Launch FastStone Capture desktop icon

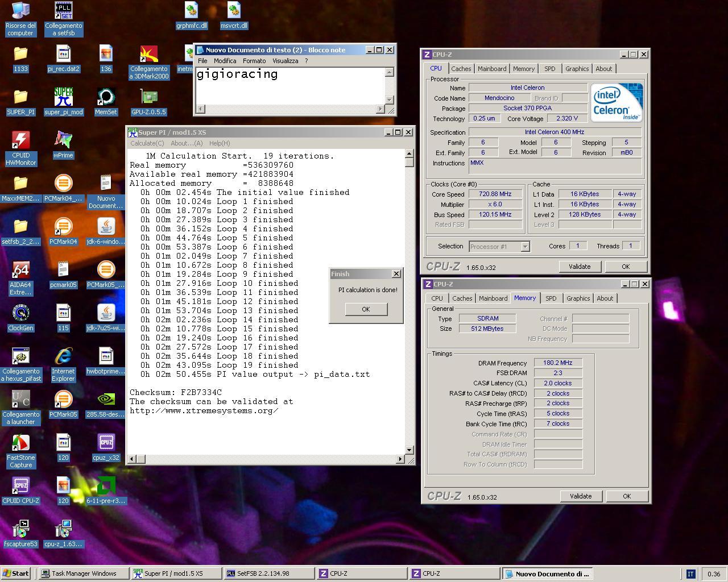[x=20, y=451]
